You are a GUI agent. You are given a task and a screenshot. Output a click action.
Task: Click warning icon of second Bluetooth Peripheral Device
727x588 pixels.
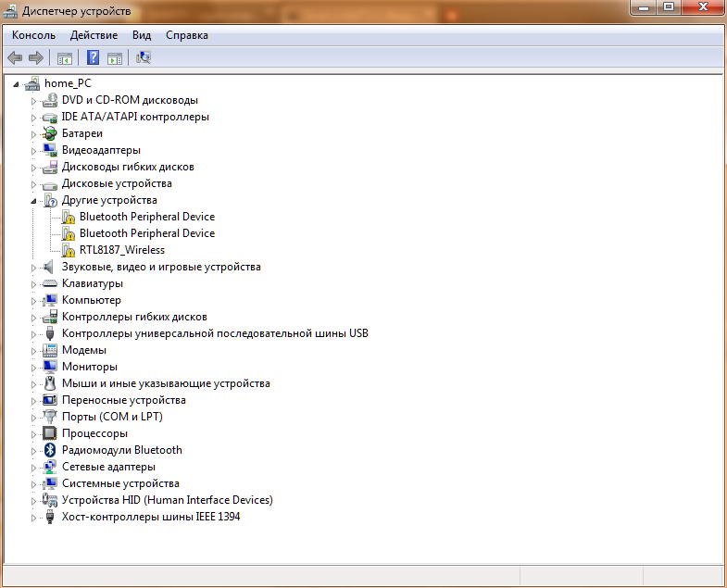pyautogui.click(x=69, y=233)
